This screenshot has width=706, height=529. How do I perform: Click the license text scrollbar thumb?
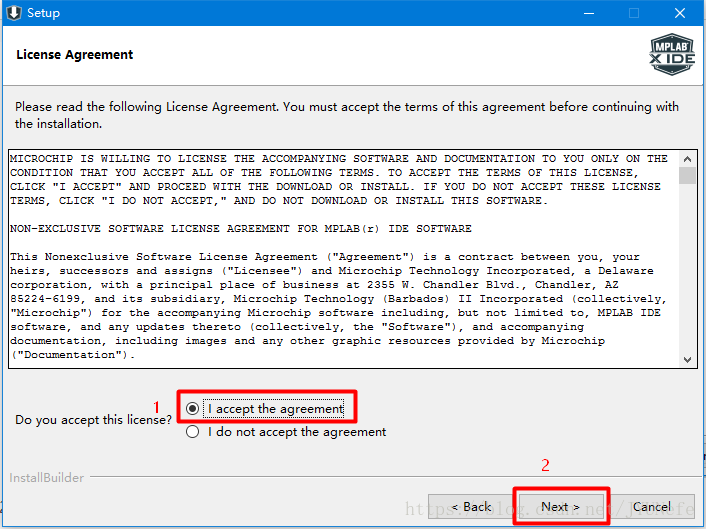[x=687, y=176]
